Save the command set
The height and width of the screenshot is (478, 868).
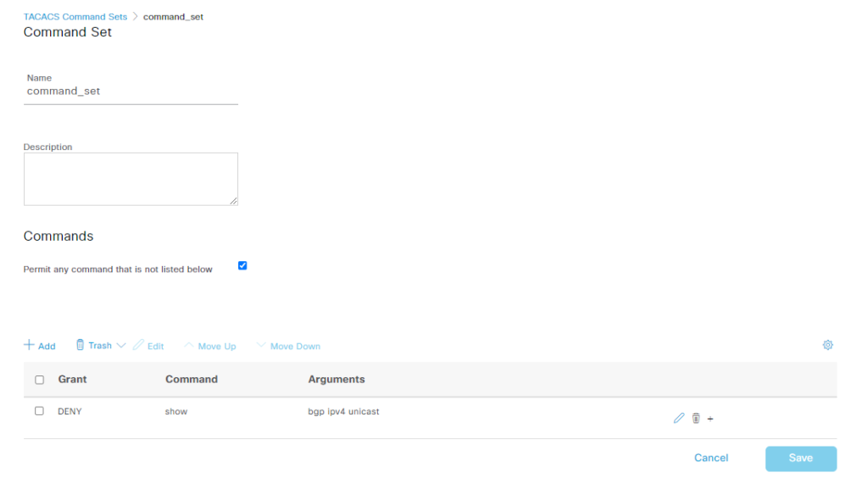pos(800,459)
